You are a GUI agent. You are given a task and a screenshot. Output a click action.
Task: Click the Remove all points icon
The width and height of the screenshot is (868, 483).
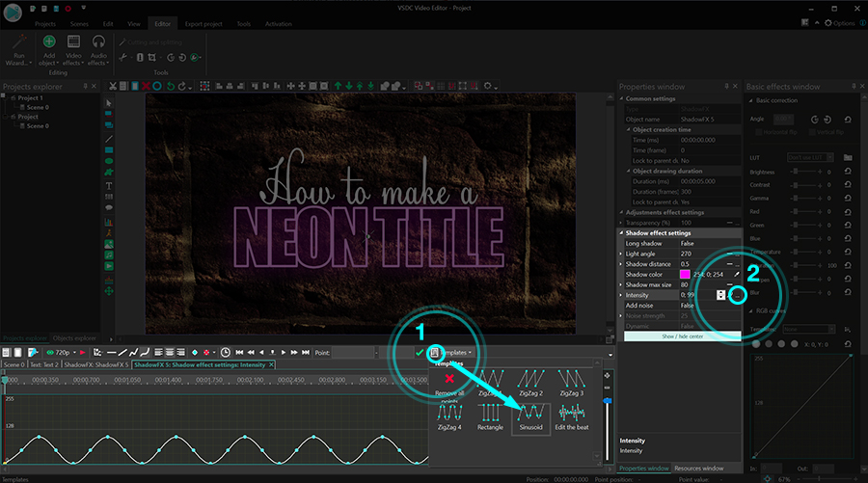(448, 381)
